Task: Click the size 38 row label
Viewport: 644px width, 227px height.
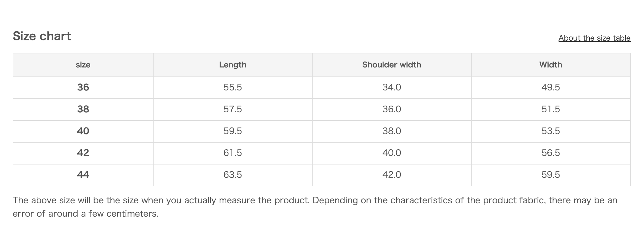Action: [83, 109]
